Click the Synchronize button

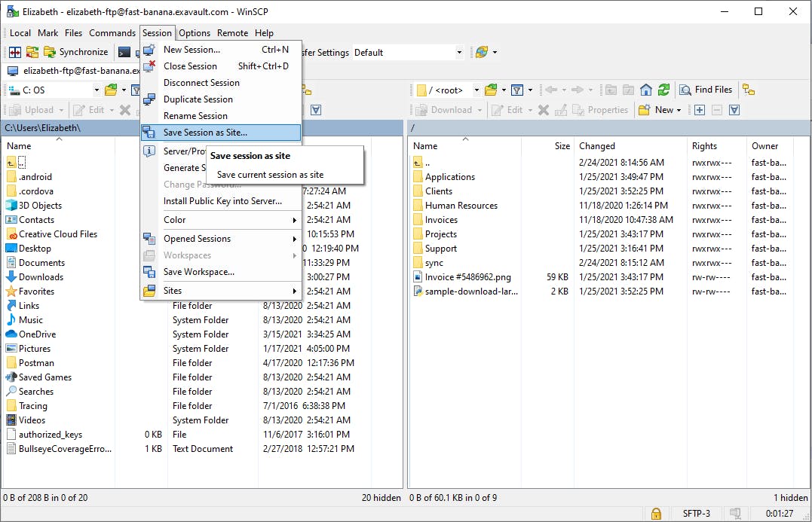[x=76, y=52]
